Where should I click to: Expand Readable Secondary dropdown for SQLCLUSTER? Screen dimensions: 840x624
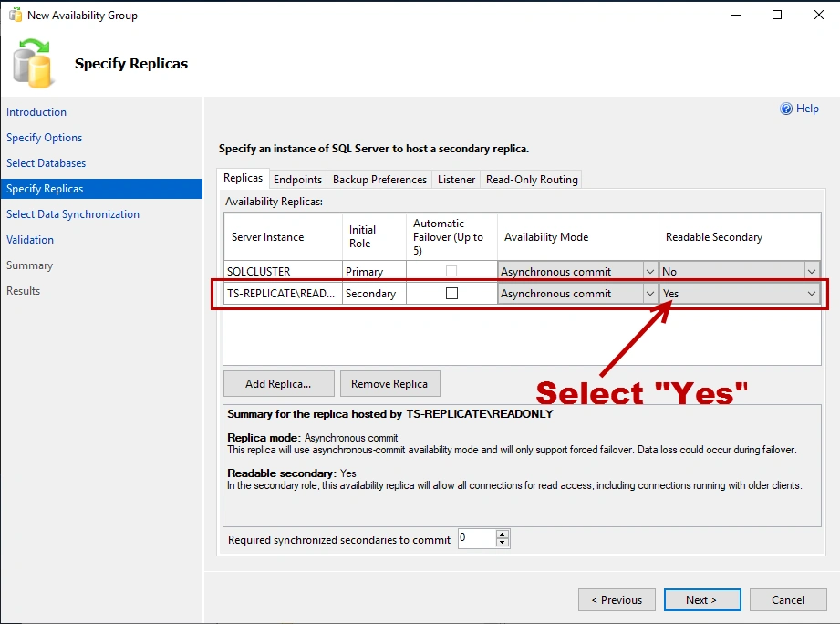coord(811,271)
